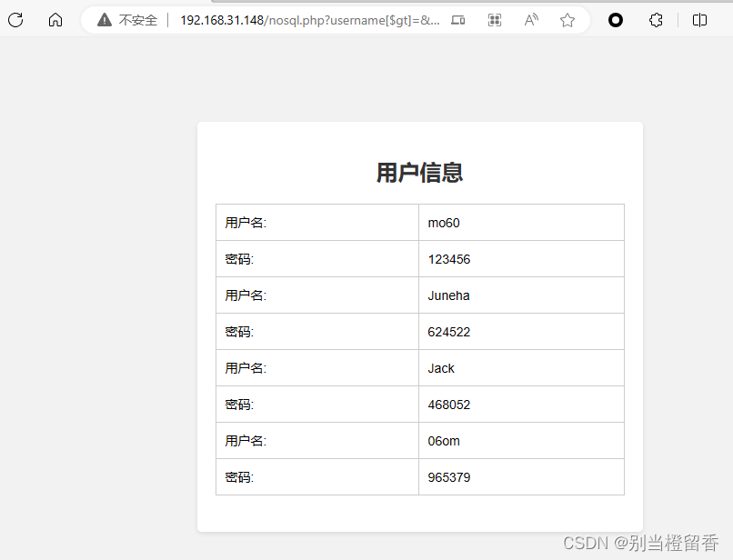
Task: Click the 不安全 security label
Action: (x=138, y=20)
